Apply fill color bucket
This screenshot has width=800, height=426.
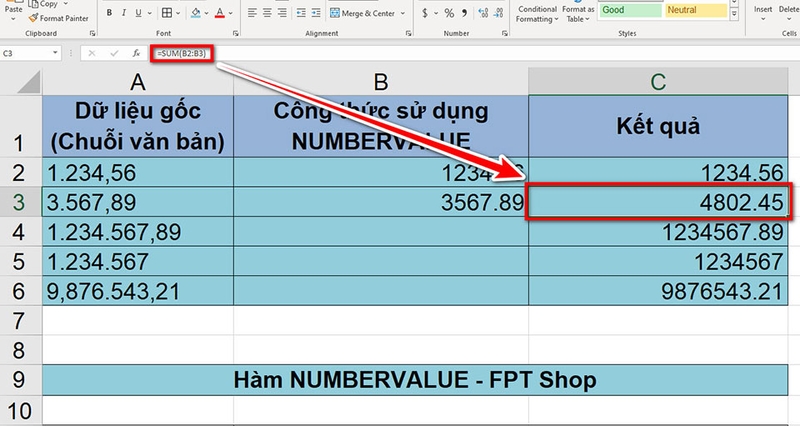pyautogui.click(x=195, y=13)
